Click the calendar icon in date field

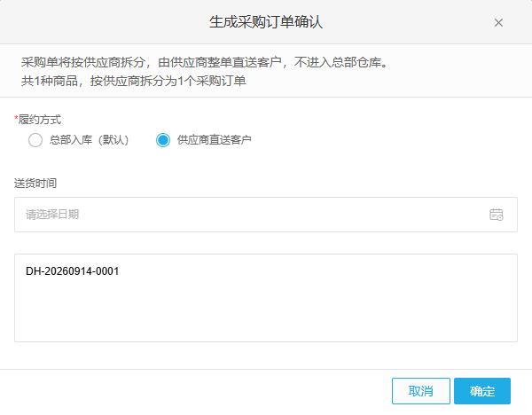[x=496, y=215]
